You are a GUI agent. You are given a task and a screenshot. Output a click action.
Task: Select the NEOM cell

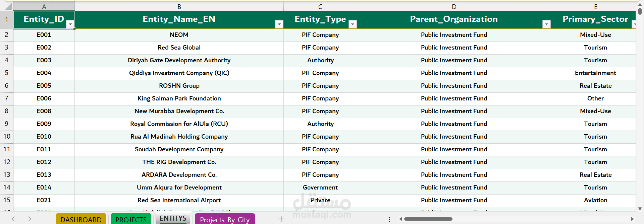point(179,35)
